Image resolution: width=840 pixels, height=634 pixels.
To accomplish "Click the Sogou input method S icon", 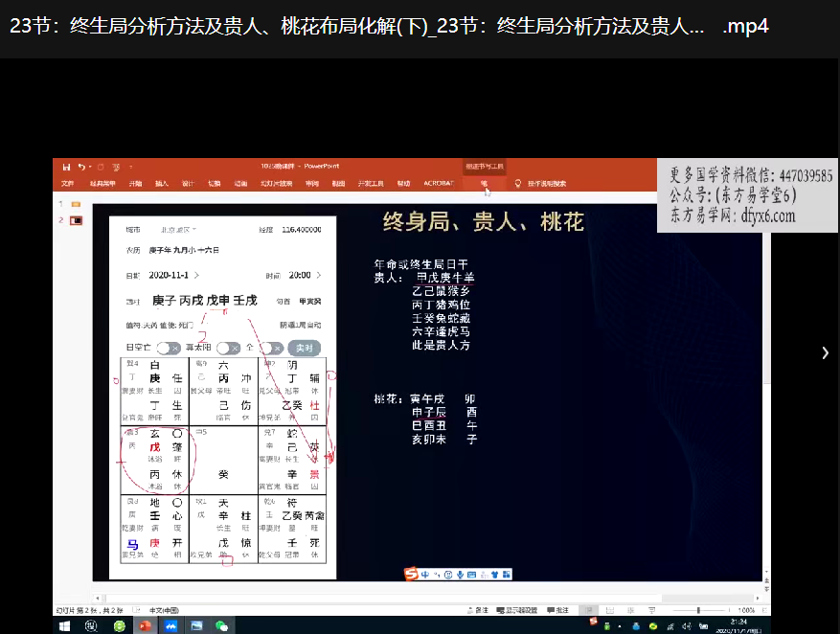I will pos(411,575).
